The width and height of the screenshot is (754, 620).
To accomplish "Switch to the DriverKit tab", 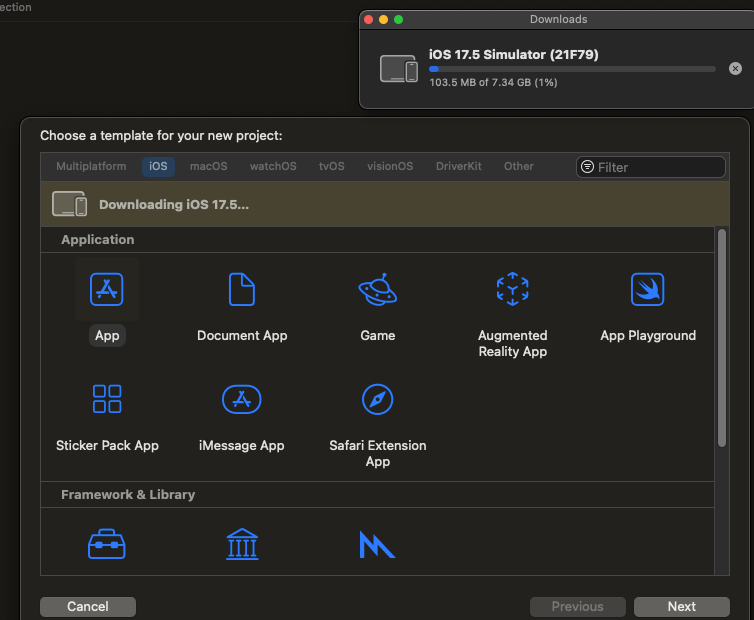I will pos(459,166).
